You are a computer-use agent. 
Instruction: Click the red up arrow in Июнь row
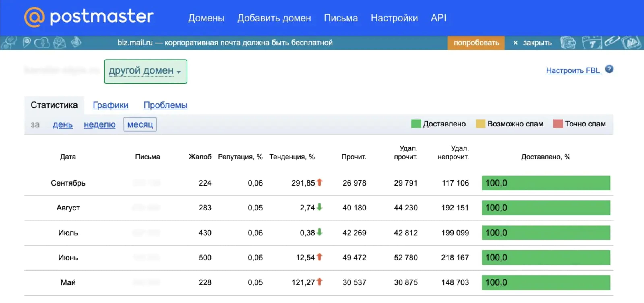click(319, 257)
